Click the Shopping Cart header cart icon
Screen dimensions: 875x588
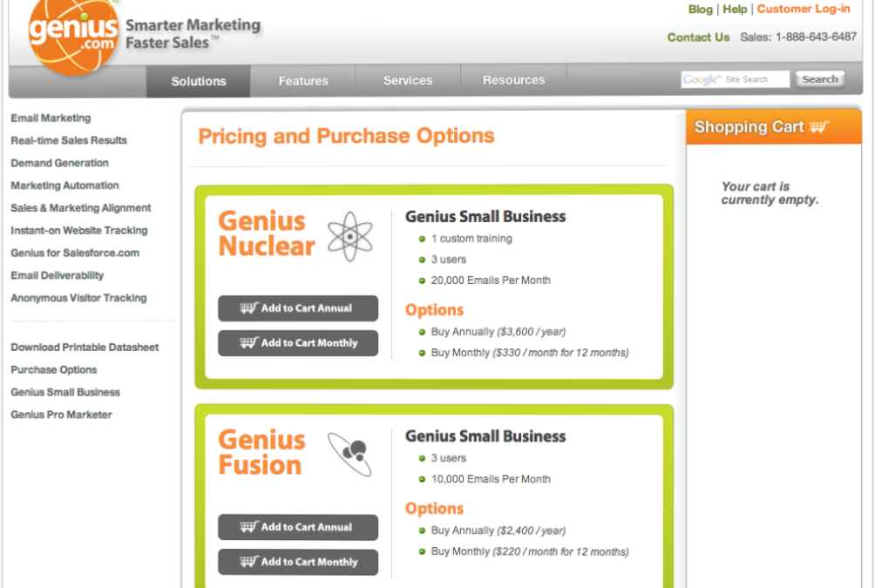(x=818, y=127)
